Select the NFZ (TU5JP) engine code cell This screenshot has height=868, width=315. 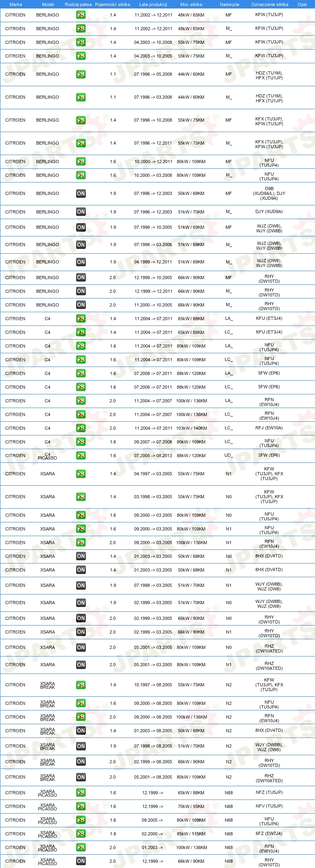point(269,793)
